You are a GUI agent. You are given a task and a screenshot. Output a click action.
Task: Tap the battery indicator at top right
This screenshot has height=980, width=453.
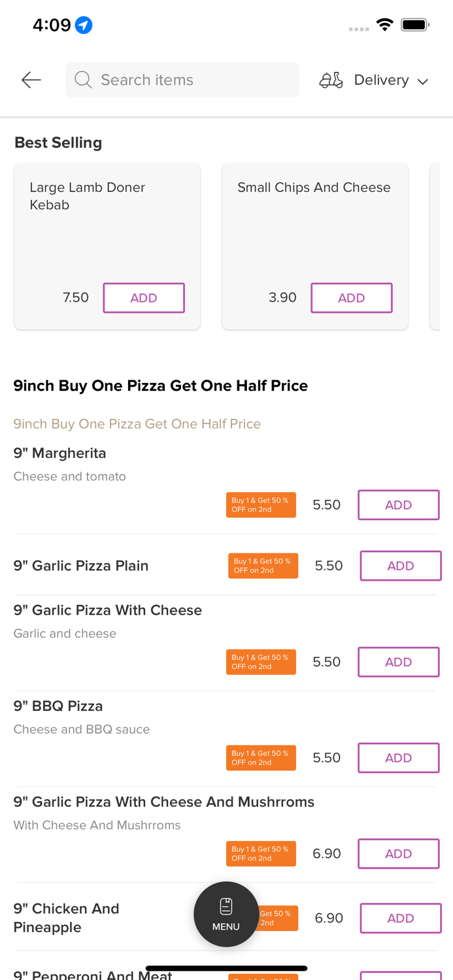tap(414, 24)
